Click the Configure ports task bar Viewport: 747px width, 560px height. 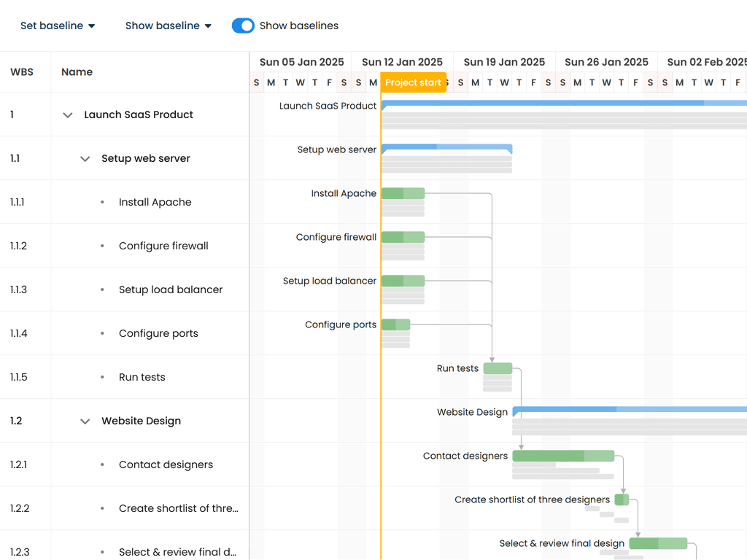click(395, 324)
